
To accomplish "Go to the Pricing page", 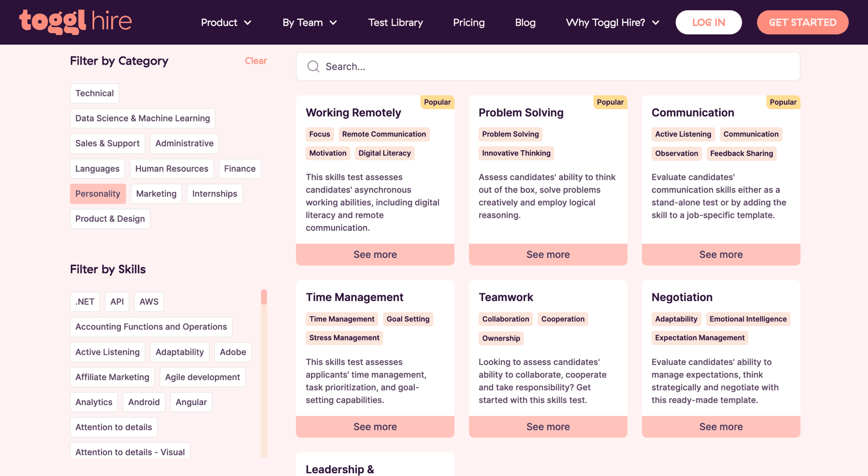I will pyautogui.click(x=469, y=22).
